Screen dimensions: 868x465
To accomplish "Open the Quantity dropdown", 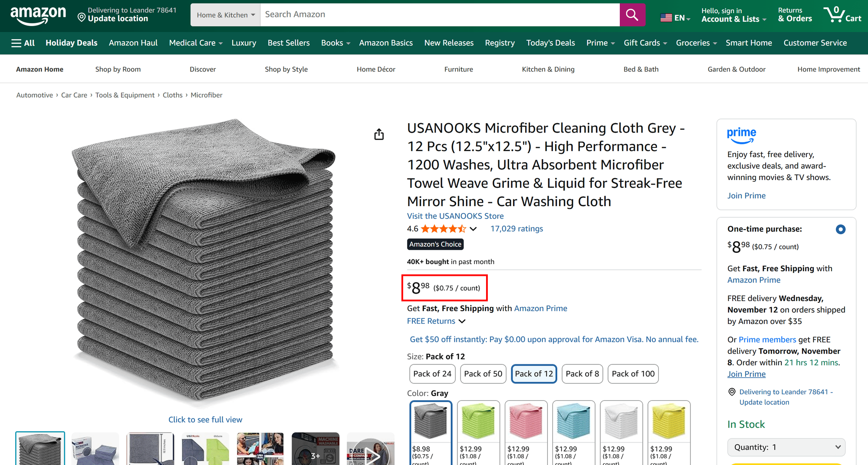I will 786,447.
